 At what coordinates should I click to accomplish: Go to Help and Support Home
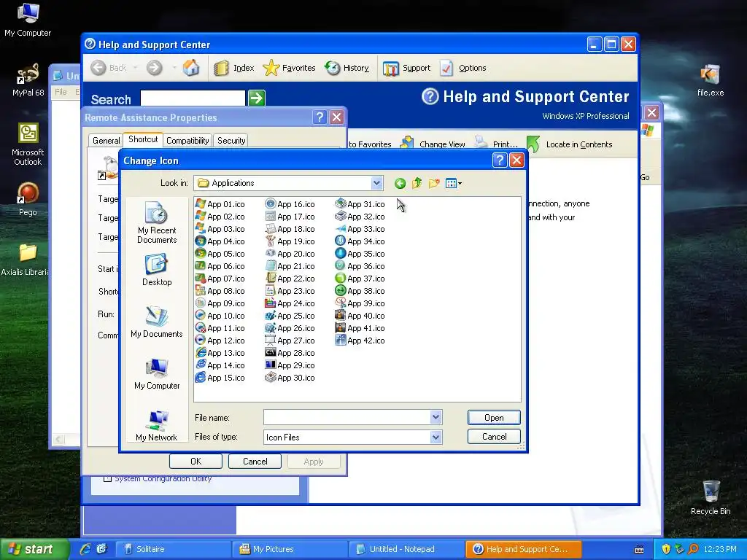[x=191, y=68]
